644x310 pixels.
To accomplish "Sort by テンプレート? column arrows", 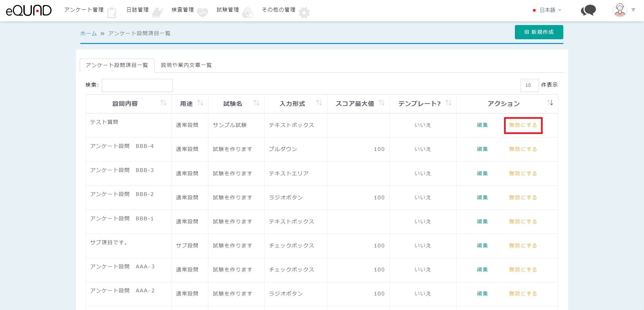I will coord(448,103).
